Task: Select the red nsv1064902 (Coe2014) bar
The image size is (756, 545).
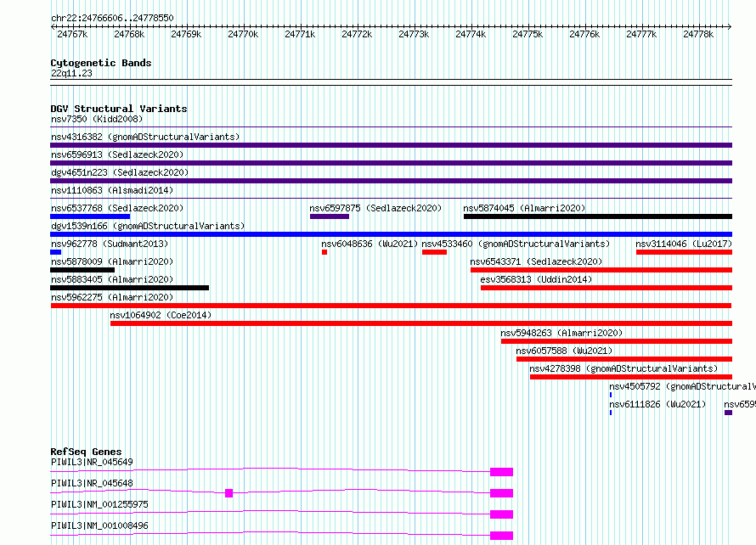Action: click(421, 323)
